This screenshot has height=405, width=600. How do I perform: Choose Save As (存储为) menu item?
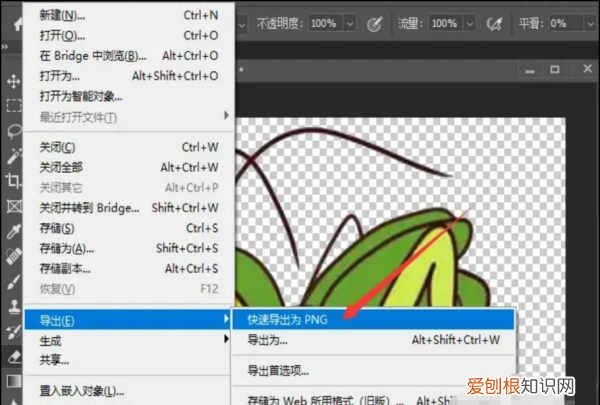point(129,248)
